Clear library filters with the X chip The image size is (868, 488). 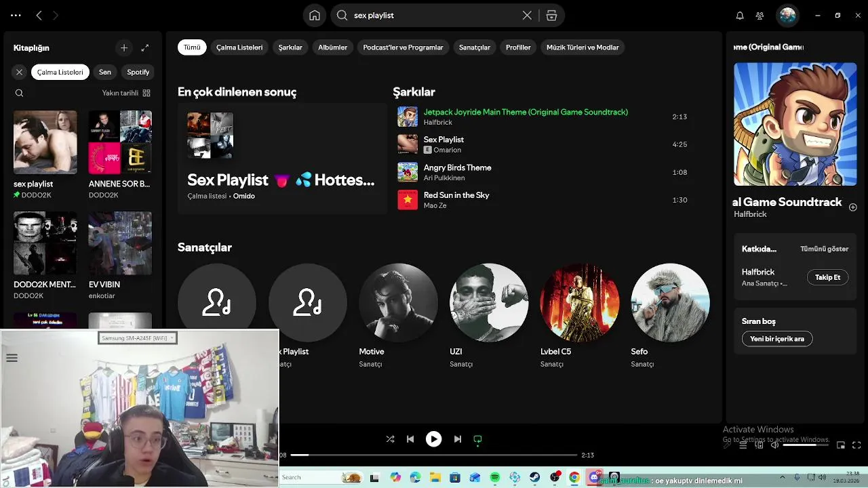(x=19, y=72)
